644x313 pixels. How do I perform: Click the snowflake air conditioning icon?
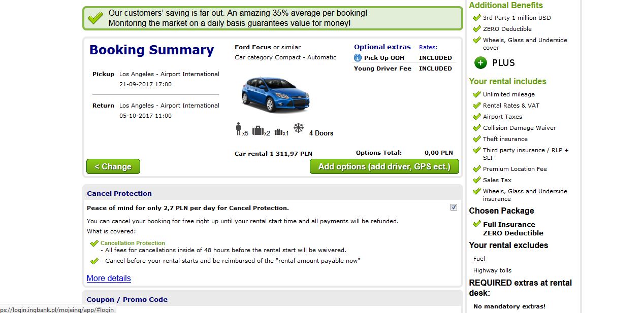(x=299, y=128)
